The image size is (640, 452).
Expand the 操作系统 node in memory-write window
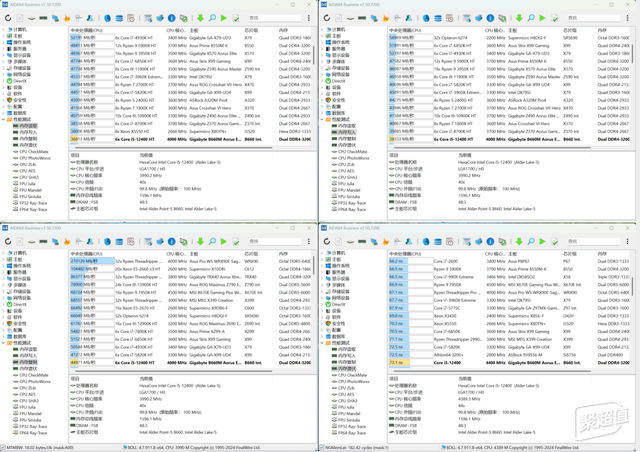(x=322, y=42)
